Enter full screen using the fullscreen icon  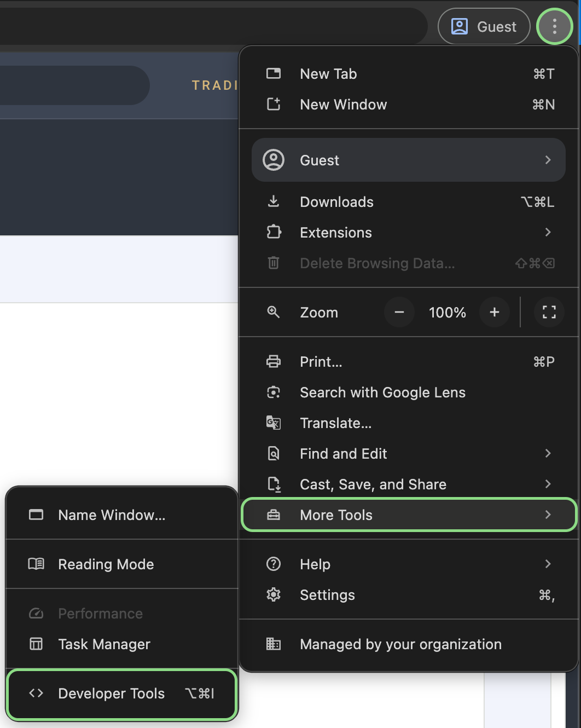[549, 312]
